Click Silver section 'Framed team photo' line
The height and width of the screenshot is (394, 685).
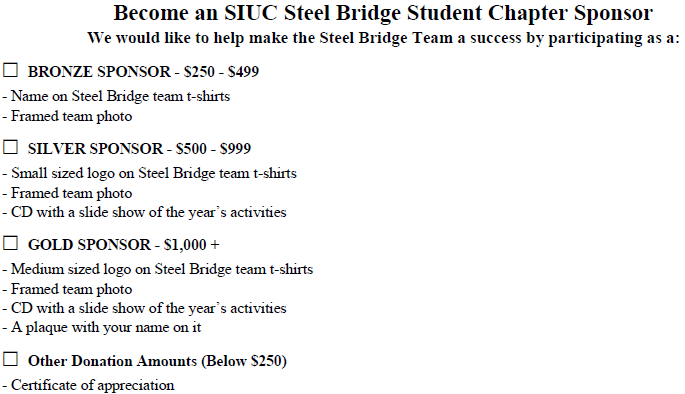click(x=67, y=193)
